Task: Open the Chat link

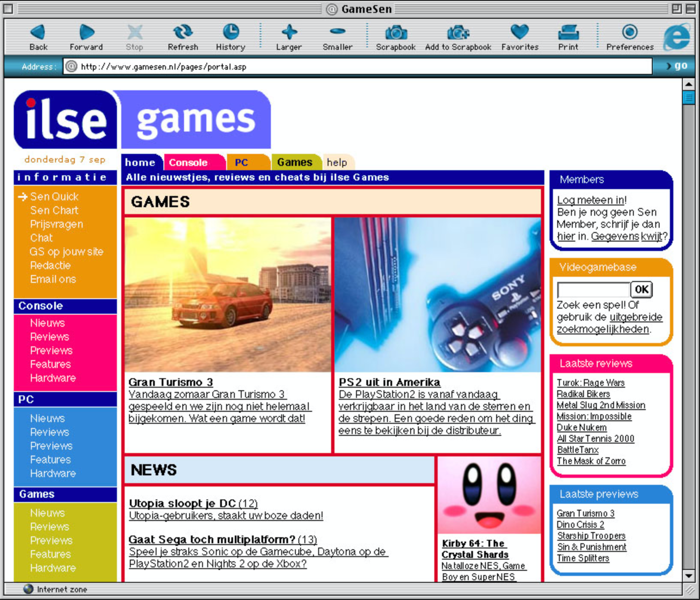Action: 41,238
